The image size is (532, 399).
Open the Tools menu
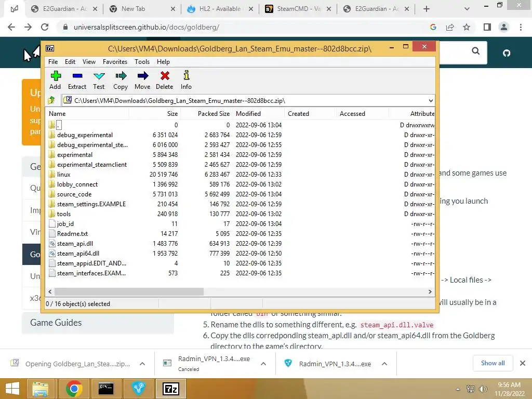click(142, 62)
